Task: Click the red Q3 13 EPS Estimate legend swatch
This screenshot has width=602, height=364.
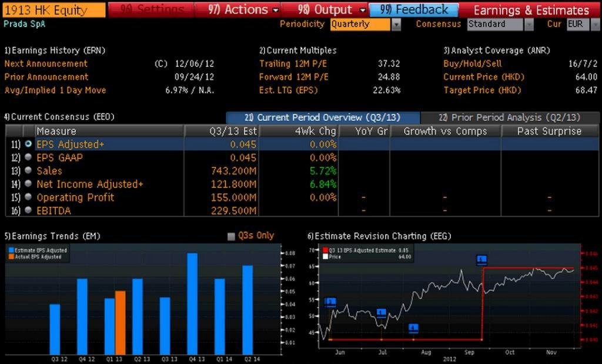Action: [326, 251]
